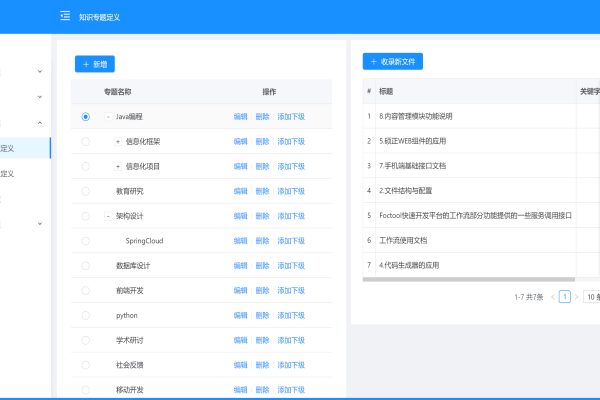This screenshot has width=600, height=400.
Task: Click the SpringCloud topic name
Action: coord(144,241)
